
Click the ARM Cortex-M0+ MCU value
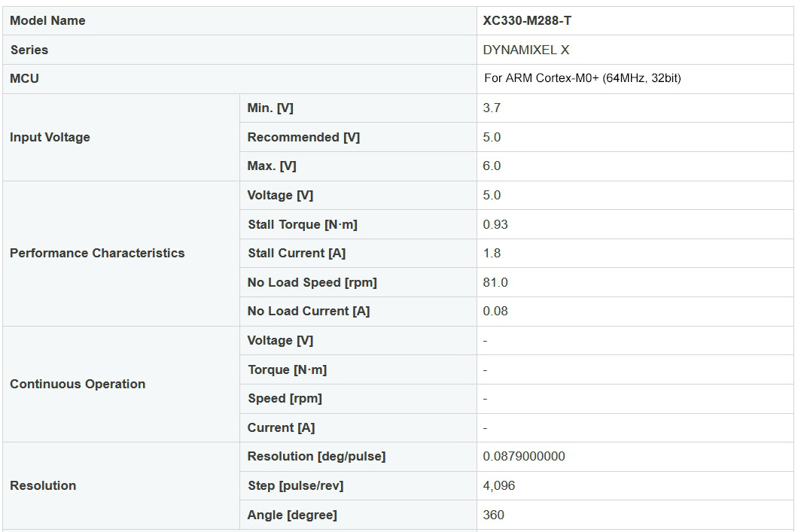(582, 78)
